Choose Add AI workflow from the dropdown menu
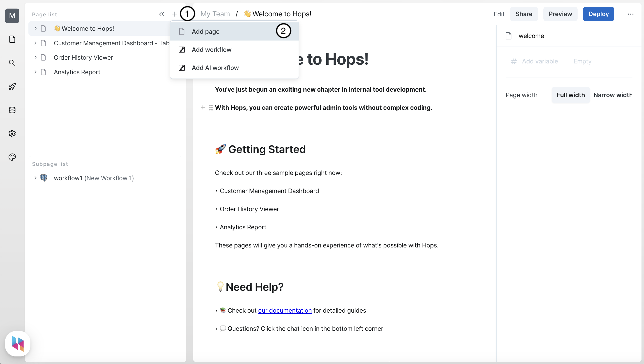644x364 pixels. coord(234,68)
